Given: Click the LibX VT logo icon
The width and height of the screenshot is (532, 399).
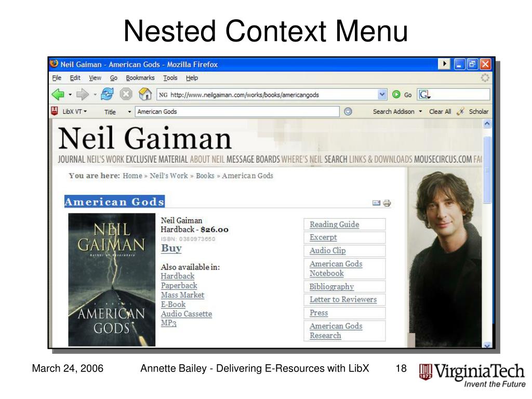Looking at the screenshot, I should click(54, 111).
